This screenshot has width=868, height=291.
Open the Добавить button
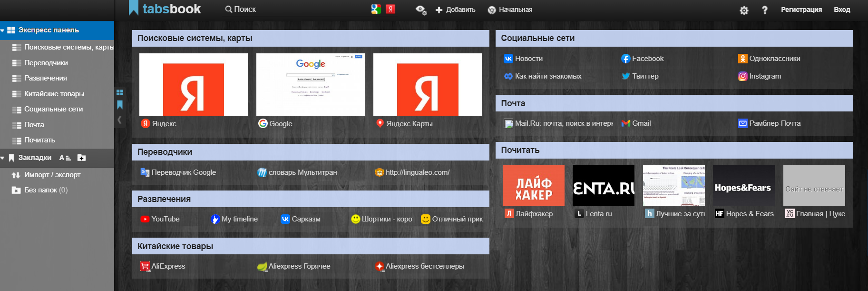[x=456, y=10]
